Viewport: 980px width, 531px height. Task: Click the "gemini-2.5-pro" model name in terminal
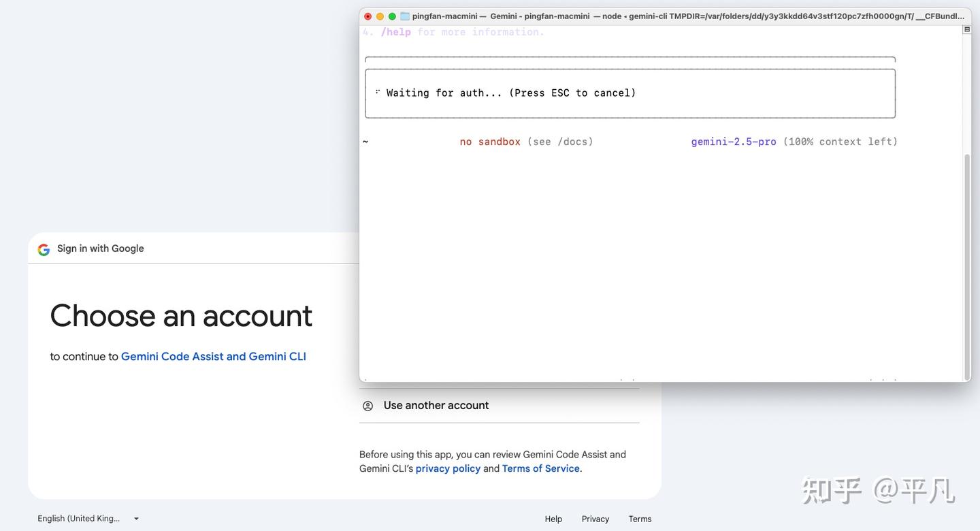(734, 142)
